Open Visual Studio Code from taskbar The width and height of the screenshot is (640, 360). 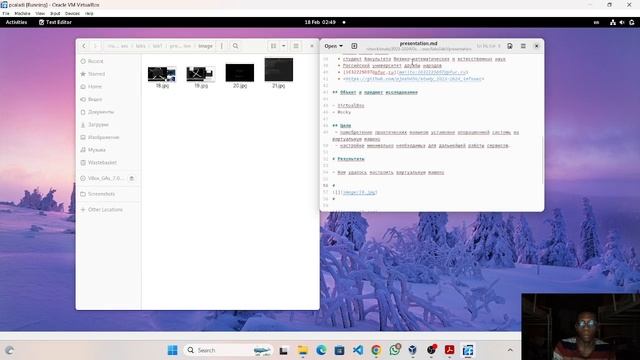[358, 350]
